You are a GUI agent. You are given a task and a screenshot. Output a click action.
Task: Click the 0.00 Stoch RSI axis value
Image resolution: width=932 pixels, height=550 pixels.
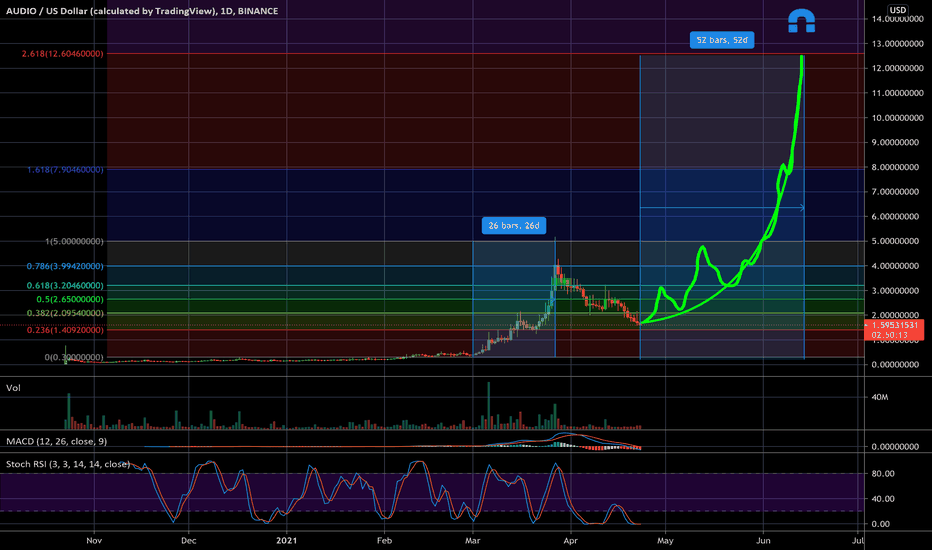[880, 524]
